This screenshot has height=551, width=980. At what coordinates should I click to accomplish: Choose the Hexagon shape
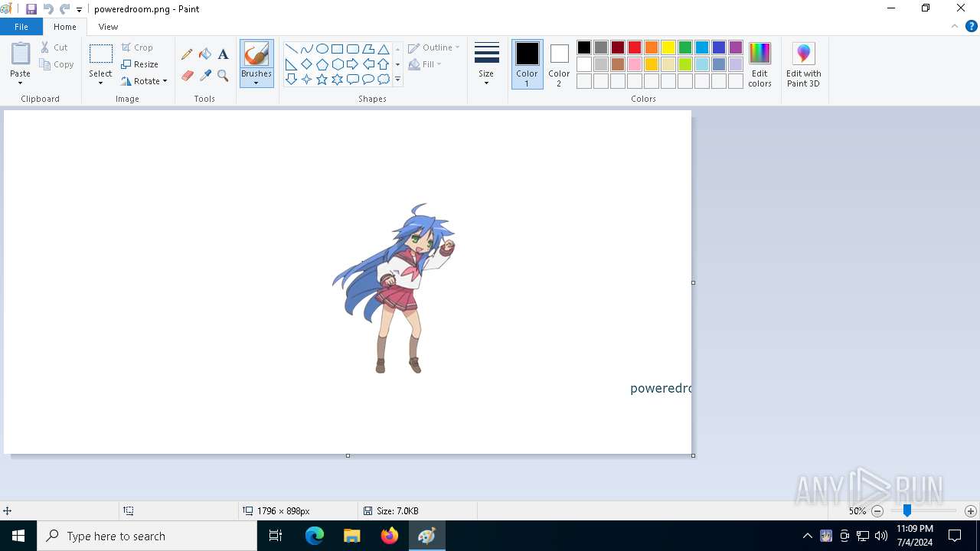[337, 64]
